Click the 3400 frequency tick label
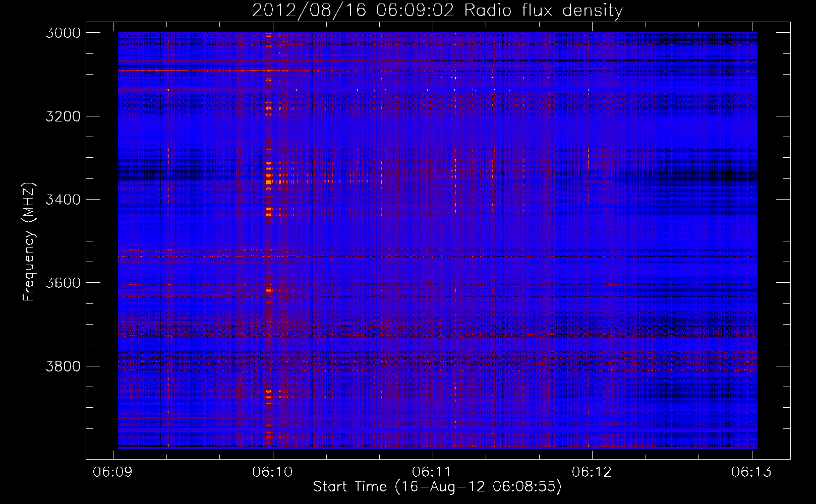Image resolution: width=816 pixels, height=504 pixels. click(63, 200)
